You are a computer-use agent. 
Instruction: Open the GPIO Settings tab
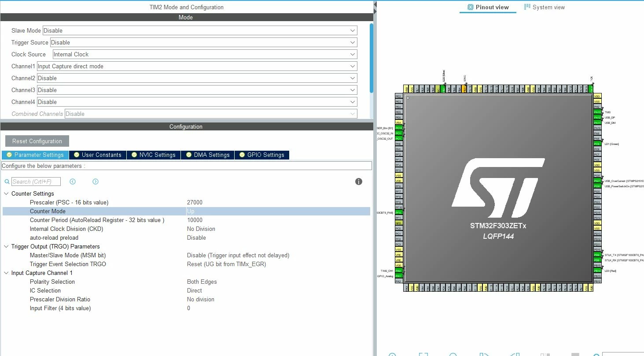[262, 155]
